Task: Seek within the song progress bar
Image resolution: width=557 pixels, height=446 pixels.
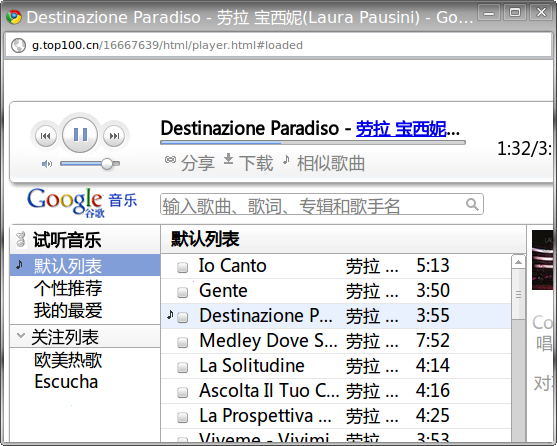Action: tap(313, 142)
